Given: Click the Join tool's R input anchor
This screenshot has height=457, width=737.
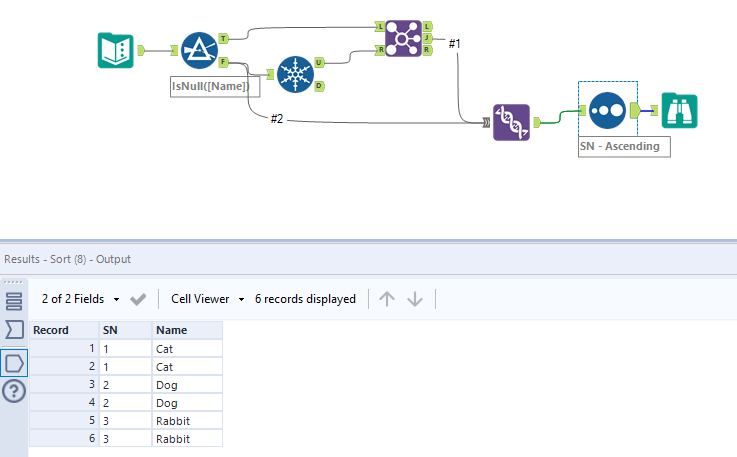Looking at the screenshot, I should (x=380, y=50).
